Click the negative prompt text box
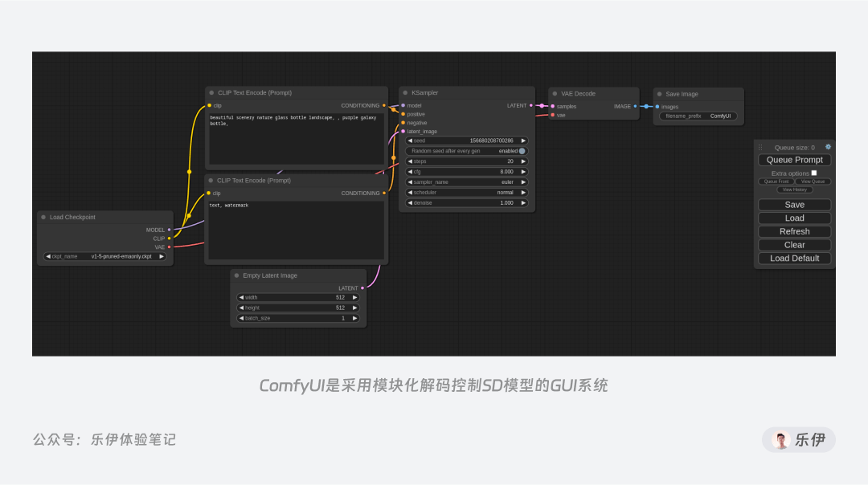The width and height of the screenshot is (868, 485). click(x=296, y=230)
